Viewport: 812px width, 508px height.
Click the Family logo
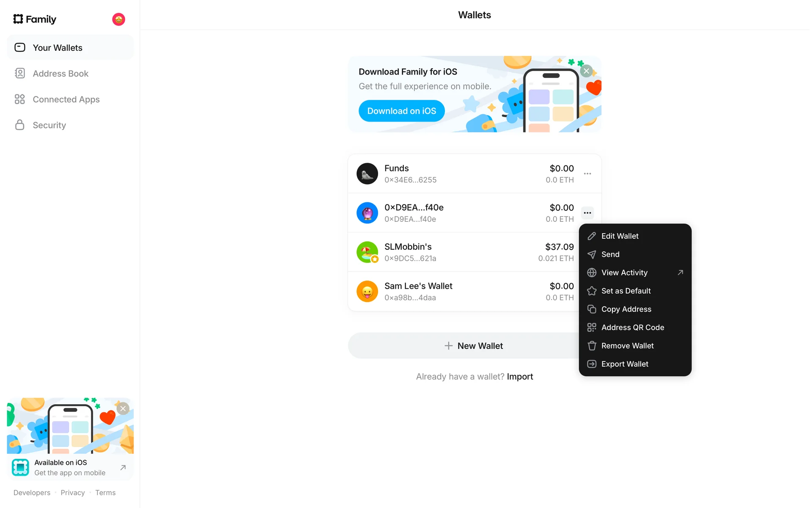click(x=35, y=19)
